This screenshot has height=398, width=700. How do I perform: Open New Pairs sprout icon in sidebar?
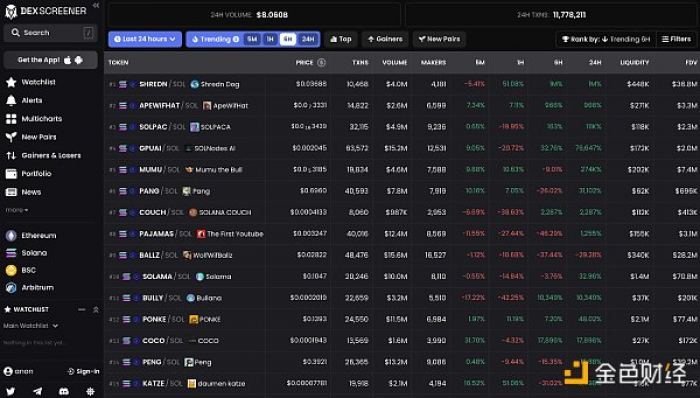(x=11, y=137)
